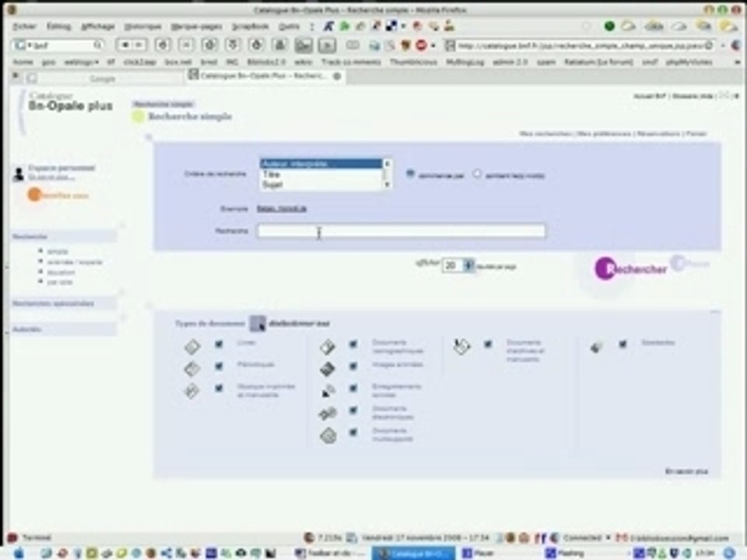Click the Images animées type icon
The width and height of the screenshot is (747, 560).
tap(328, 369)
